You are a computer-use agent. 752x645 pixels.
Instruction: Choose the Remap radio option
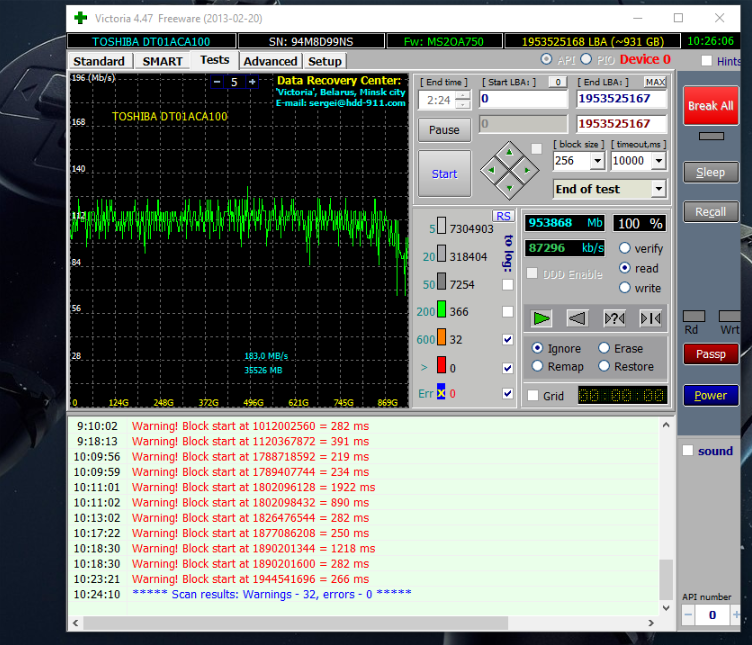coord(538,366)
